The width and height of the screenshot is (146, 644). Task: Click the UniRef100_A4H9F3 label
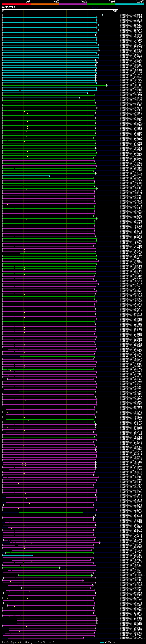click(x=131, y=146)
